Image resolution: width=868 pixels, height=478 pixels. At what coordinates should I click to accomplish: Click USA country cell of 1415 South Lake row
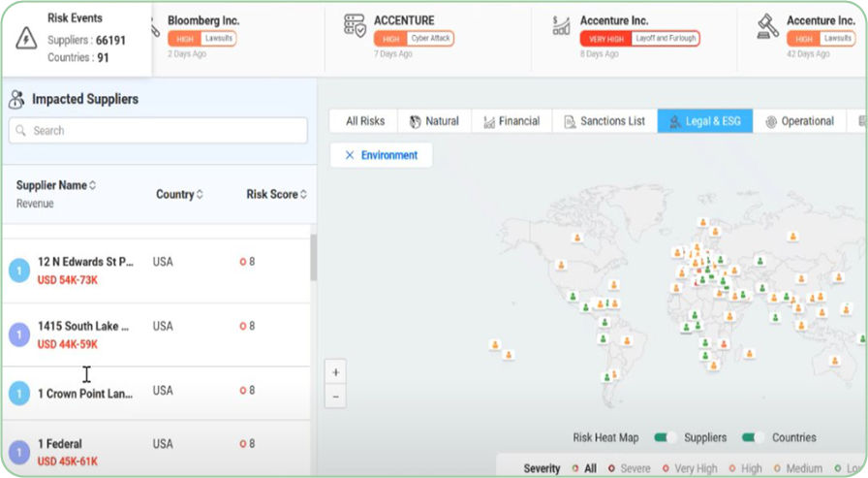(x=163, y=326)
